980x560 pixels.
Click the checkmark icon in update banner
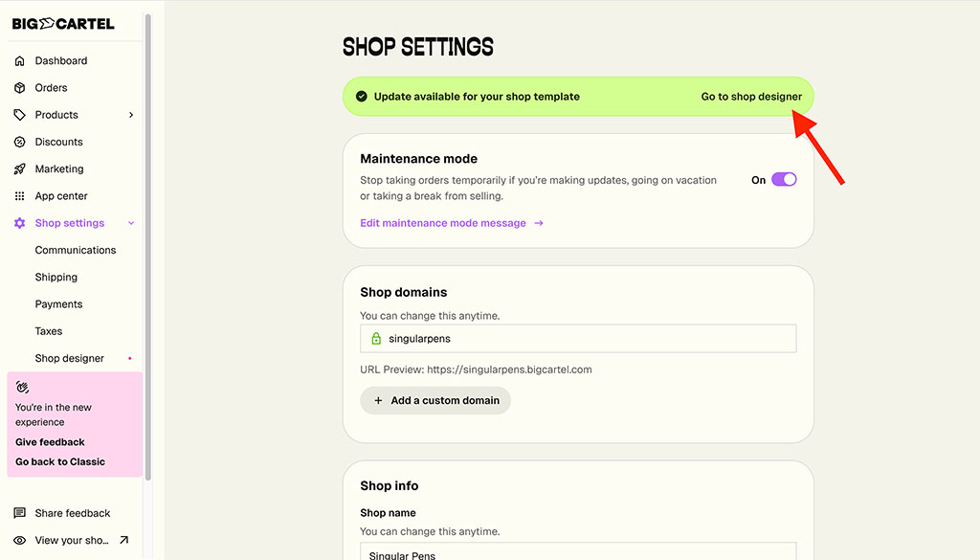[361, 97]
